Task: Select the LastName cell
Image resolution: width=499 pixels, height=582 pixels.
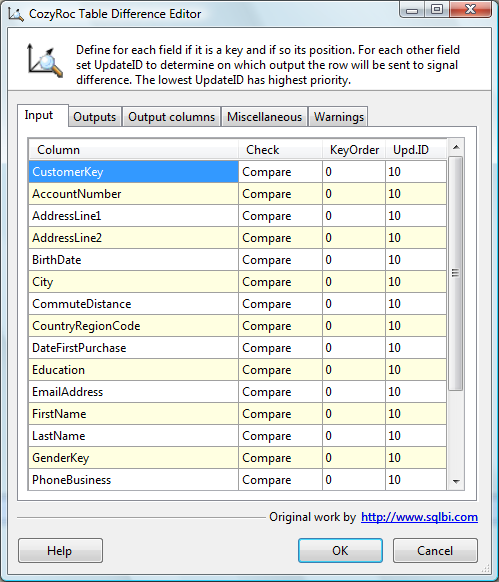Action: [x=134, y=436]
